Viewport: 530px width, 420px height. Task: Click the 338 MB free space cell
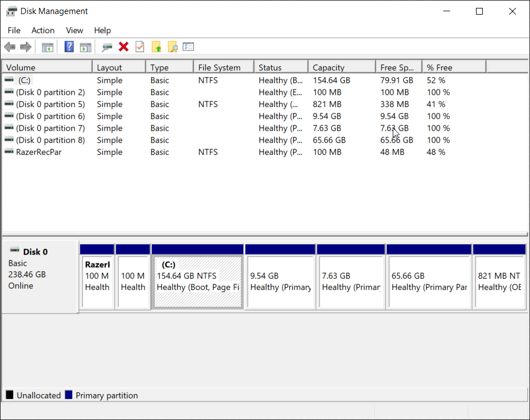(x=394, y=104)
